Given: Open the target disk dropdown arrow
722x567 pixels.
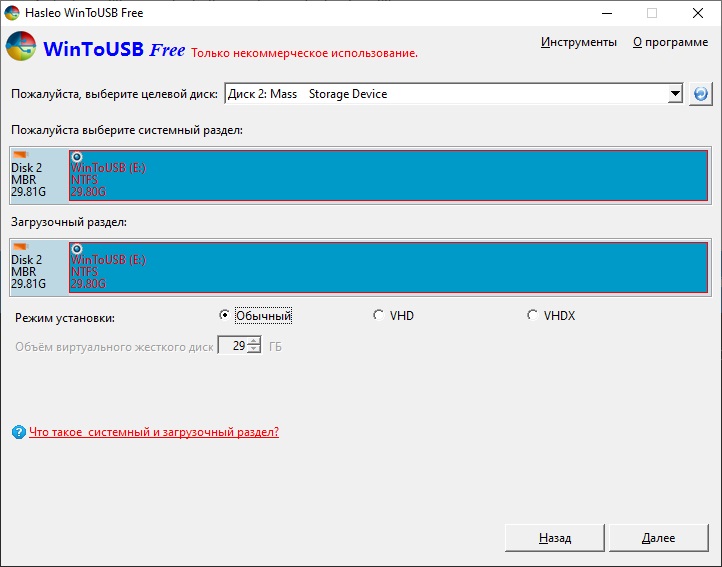Looking at the screenshot, I should 675,94.
